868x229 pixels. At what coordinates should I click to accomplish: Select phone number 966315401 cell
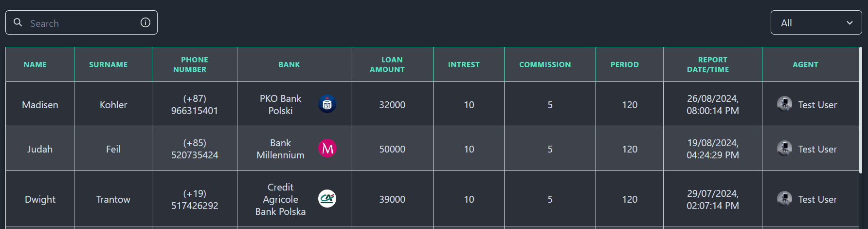(194, 104)
